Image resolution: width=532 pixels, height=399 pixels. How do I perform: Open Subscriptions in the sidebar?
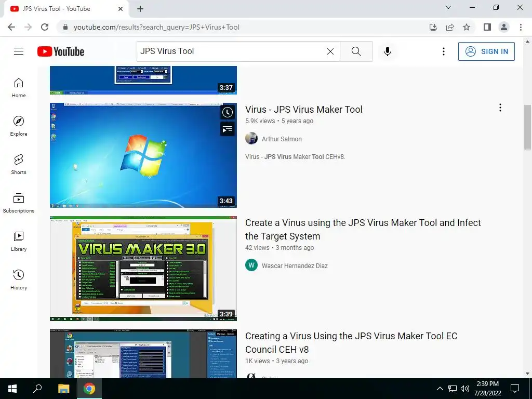[x=19, y=203]
